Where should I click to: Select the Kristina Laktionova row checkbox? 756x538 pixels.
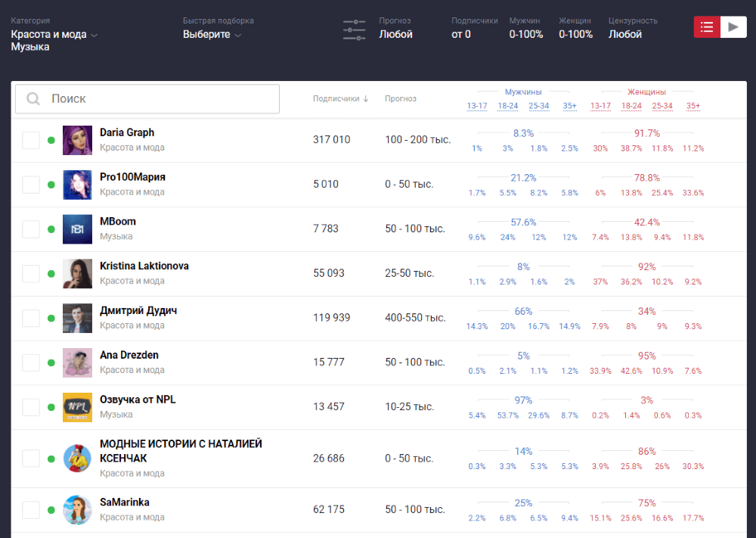[x=30, y=274]
